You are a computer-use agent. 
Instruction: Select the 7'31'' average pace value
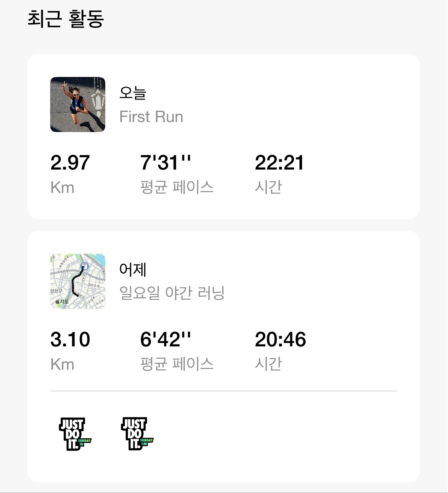(165, 163)
